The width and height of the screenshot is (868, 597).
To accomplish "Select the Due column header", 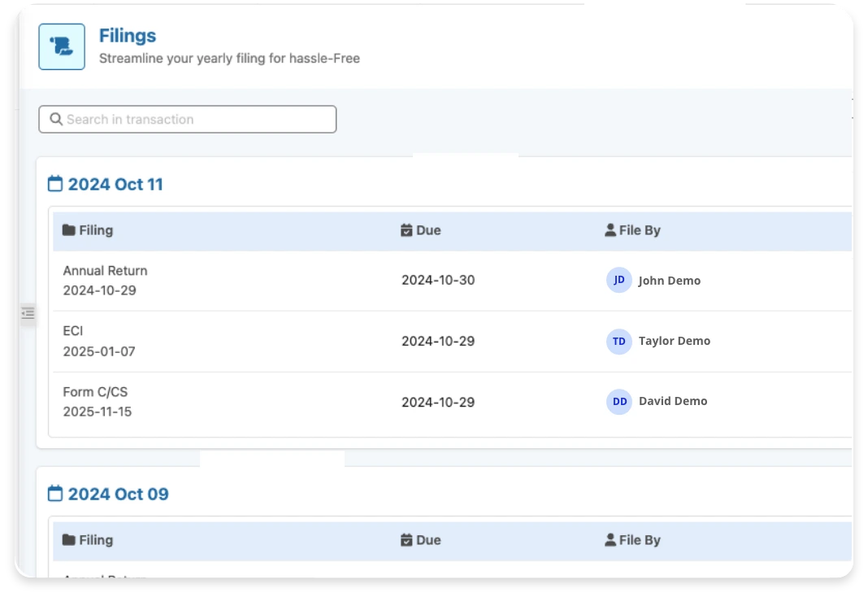I will click(428, 230).
